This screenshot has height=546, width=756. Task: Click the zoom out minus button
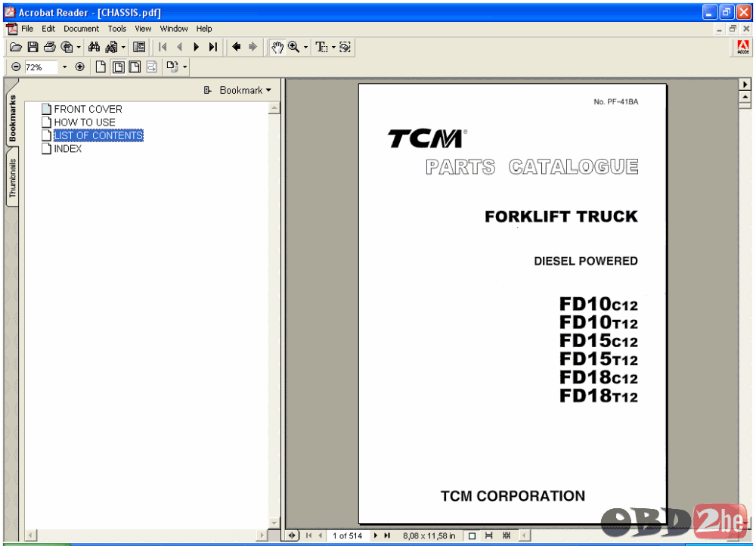[x=16, y=67]
